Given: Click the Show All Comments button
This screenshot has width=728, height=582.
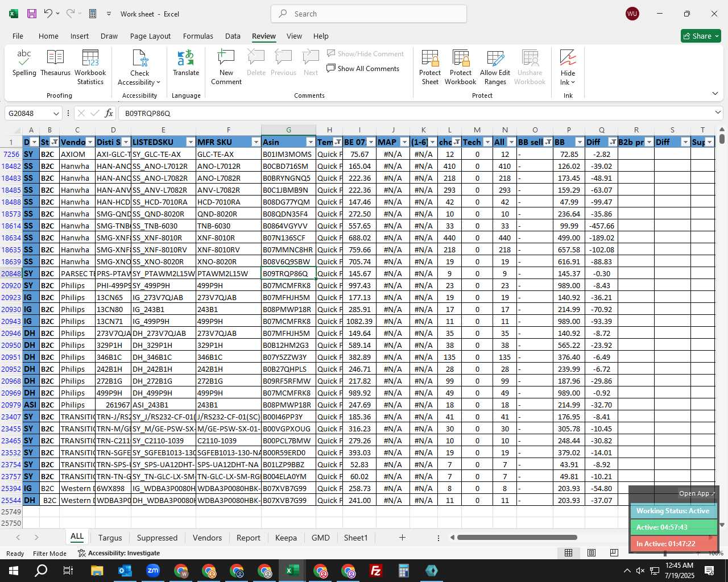Looking at the screenshot, I should 363,68.
